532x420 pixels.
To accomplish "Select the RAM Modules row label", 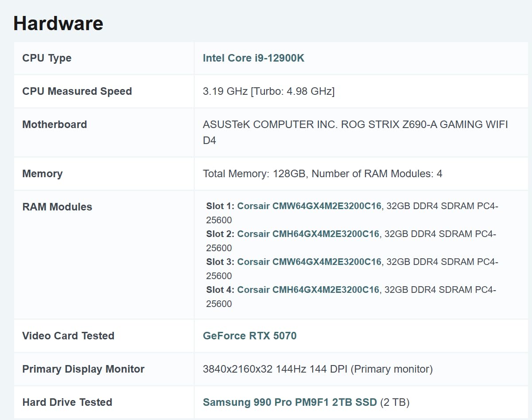I will pyautogui.click(x=57, y=206).
